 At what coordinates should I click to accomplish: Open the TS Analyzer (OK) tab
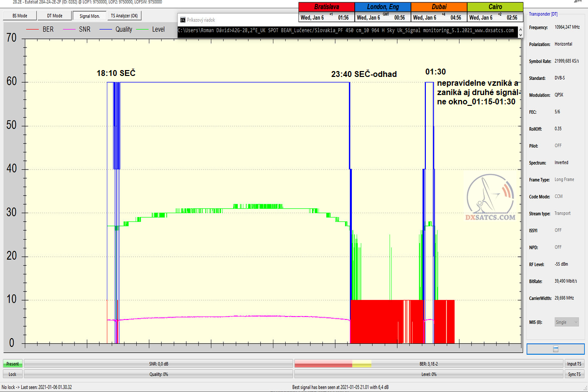(124, 16)
